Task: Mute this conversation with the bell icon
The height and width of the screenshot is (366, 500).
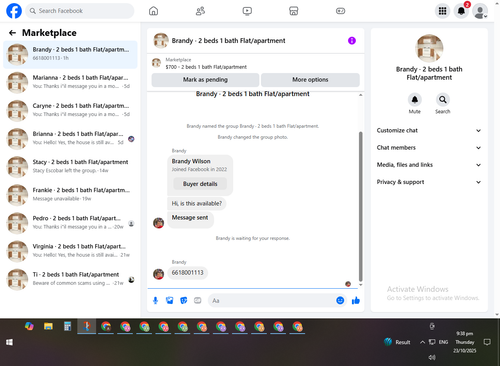Action: pos(415,99)
